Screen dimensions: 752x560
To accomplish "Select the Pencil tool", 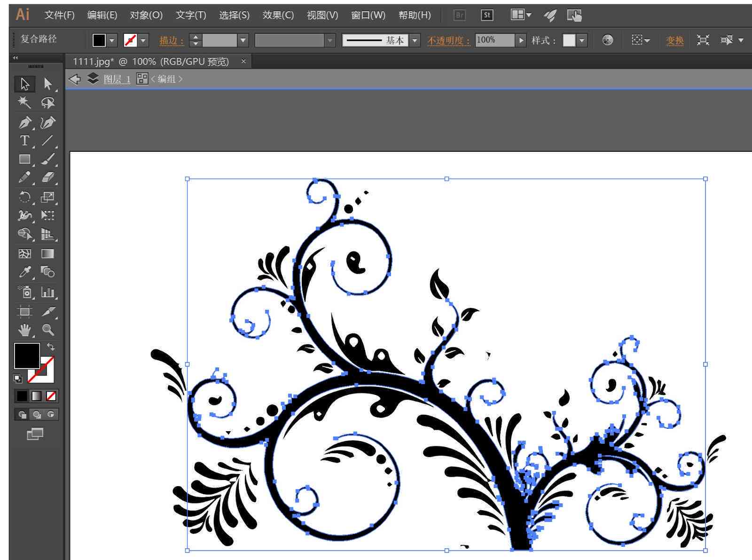I will (24, 178).
